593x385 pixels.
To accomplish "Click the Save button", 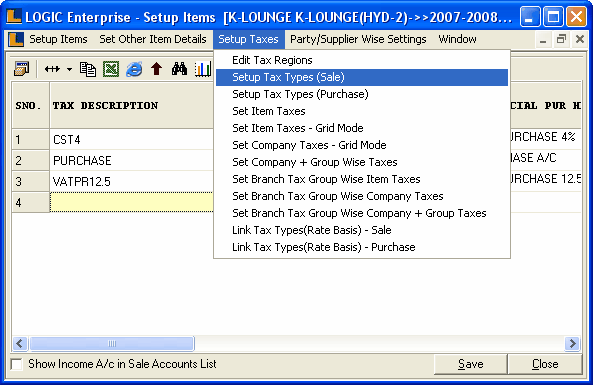I will point(470,364).
